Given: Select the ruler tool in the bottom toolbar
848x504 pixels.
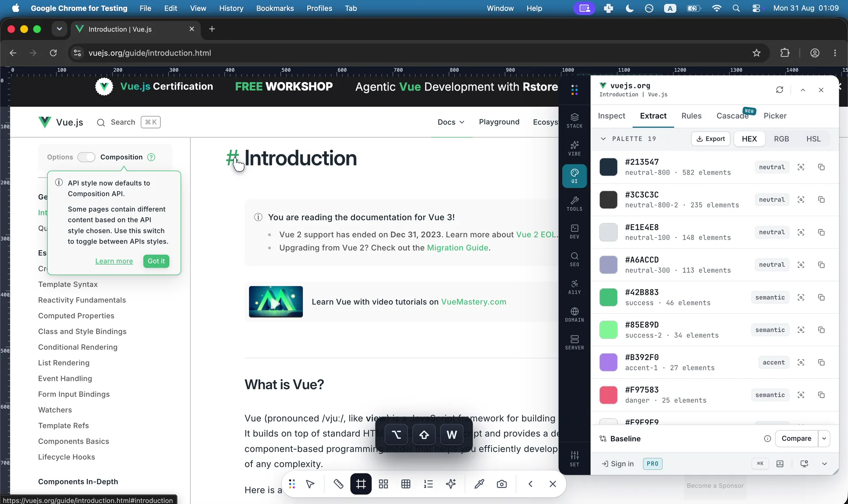Looking at the screenshot, I should 338,484.
